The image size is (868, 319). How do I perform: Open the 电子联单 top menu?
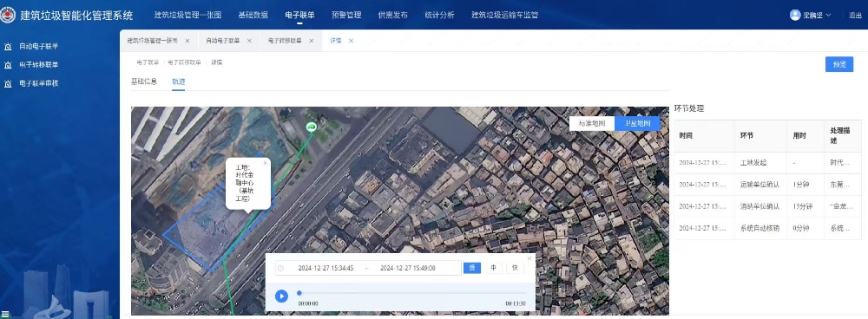coord(299,16)
